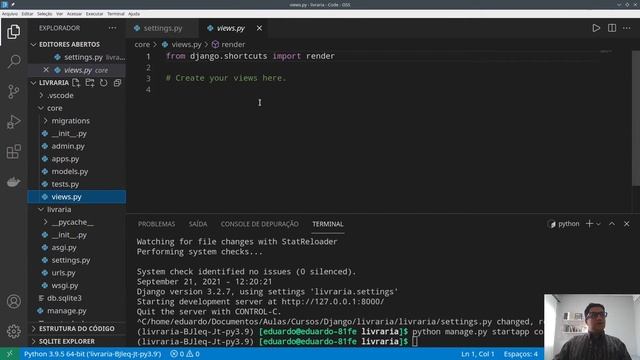Screen dimensions: 640x360
Task: Refresh the LIVRARIA explorer
Action: (x=104, y=83)
